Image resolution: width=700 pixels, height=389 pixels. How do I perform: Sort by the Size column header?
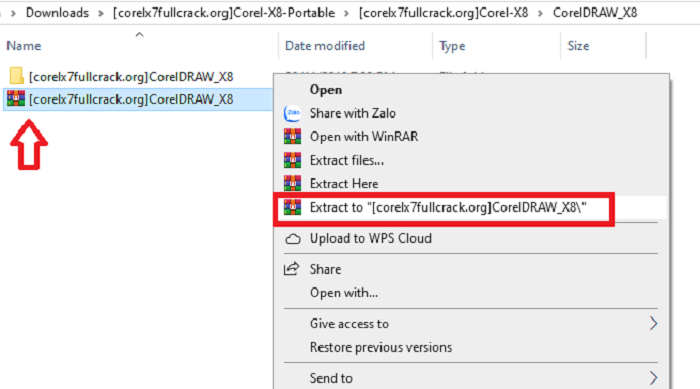(578, 46)
